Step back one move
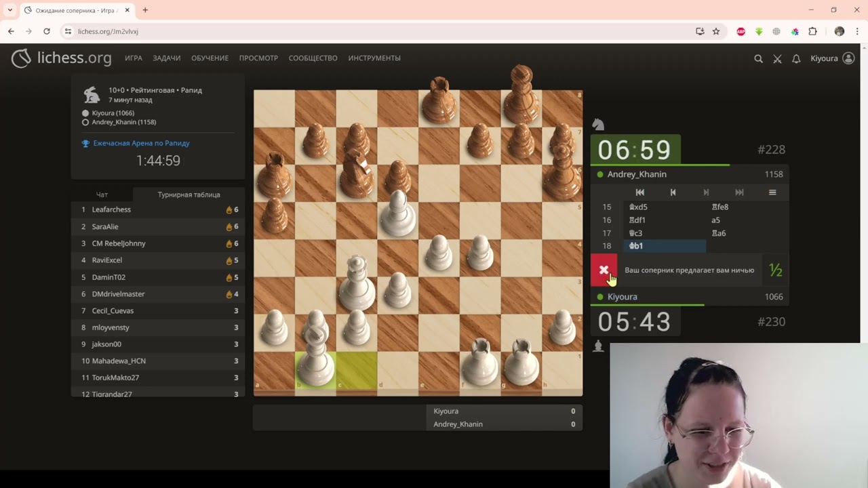The height and width of the screenshot is (488, 868). pos(673,192)
